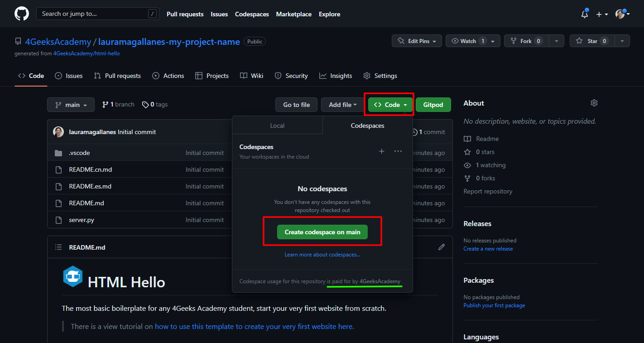Expand the Fork options caret
Image resolution: width=644 pixels, height=343 pixels.
pos(557,41)
